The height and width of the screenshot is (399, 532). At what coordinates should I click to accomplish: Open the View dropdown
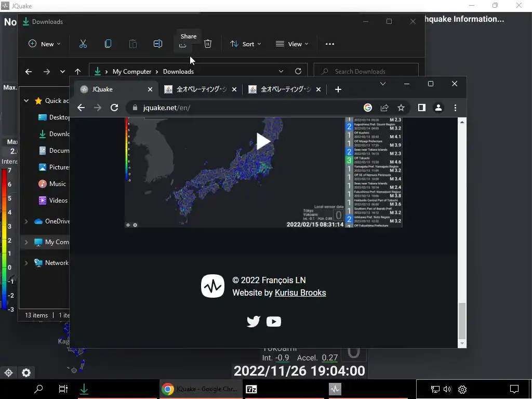point(292,44)
